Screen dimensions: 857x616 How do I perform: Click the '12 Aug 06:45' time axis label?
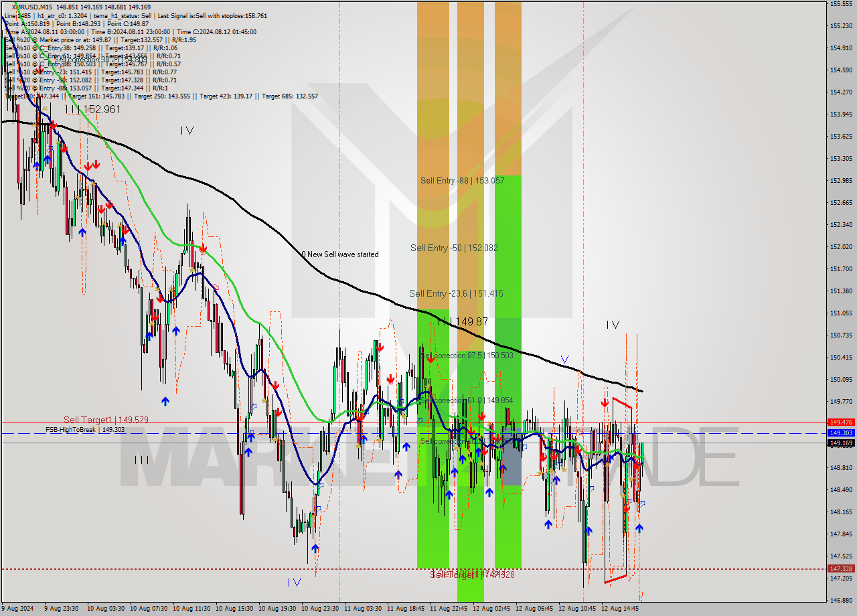pyautogui.click(x=534, y=609)
